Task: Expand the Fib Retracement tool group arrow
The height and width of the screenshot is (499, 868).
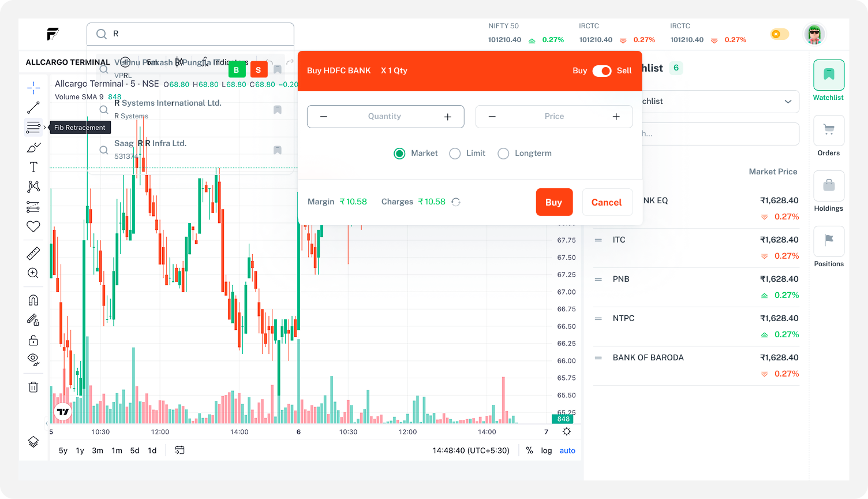Action: tap(44, 128)
